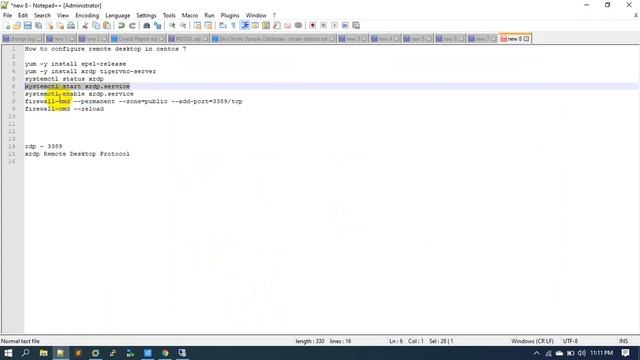The width and height of the screenshot is (640, 360).
Task: Open the ? help menu
Action: (x=274, y=15)
